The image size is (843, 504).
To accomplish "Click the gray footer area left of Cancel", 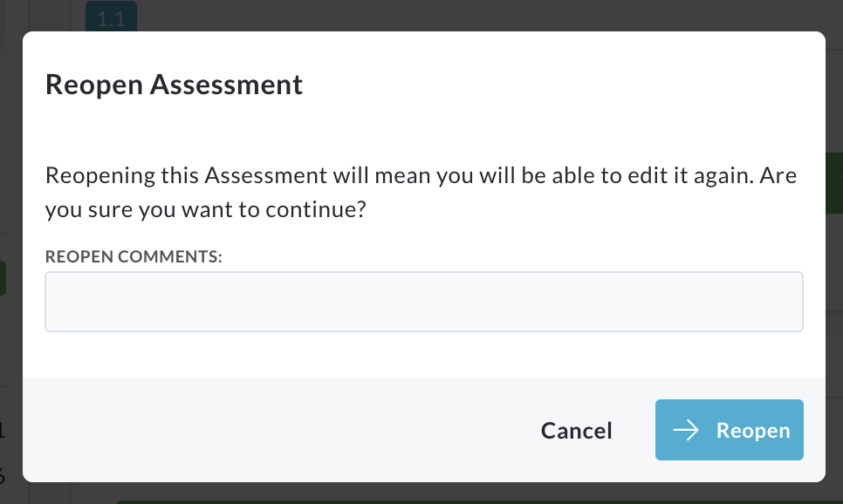I will click(x=279, y=430).
